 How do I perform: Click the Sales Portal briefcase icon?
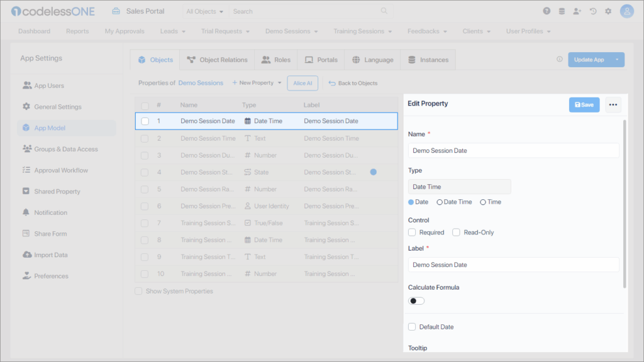pyautogui.click(x=116, y=11)
